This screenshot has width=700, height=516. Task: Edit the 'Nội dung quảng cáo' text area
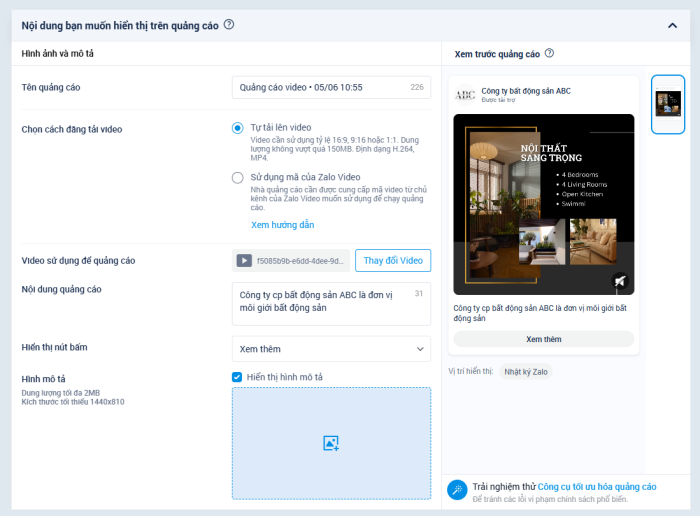(331, 304)
